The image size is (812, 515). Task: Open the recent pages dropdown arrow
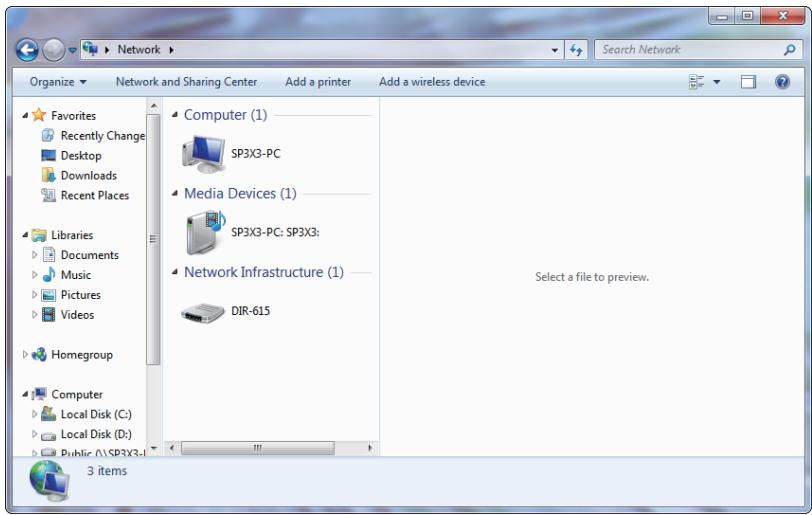pyautogui.click(x=72, y=50)
